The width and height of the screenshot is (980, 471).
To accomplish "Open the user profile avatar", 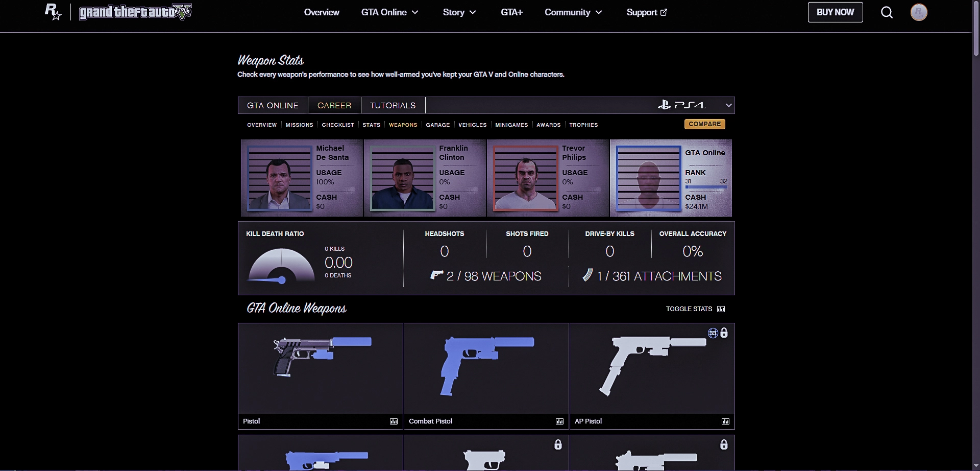I will click(919, 12).
